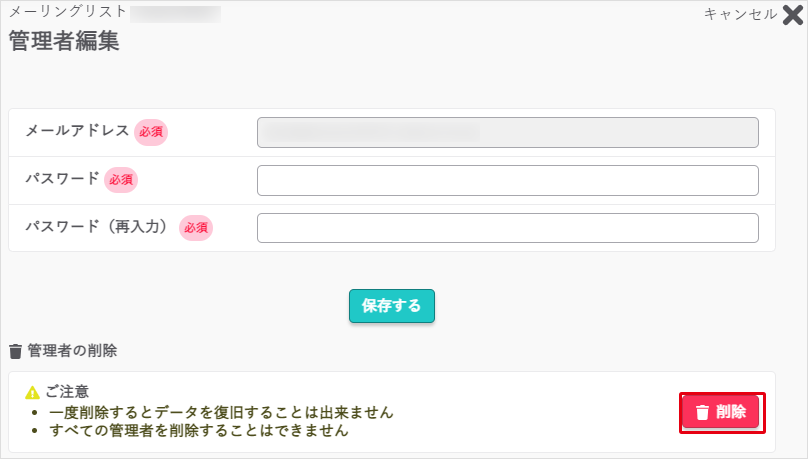
Task: Click the yellow warning triangle icon
Action: coord(32,392)
